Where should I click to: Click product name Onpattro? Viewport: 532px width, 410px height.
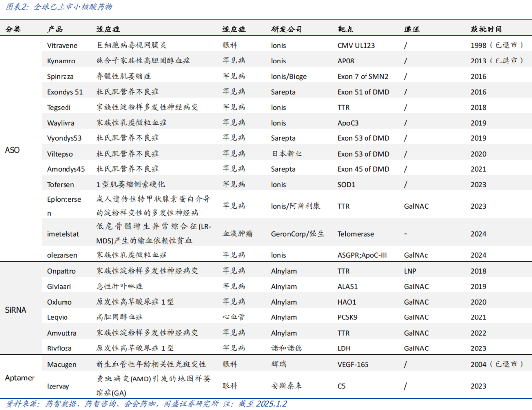(62, 271)
